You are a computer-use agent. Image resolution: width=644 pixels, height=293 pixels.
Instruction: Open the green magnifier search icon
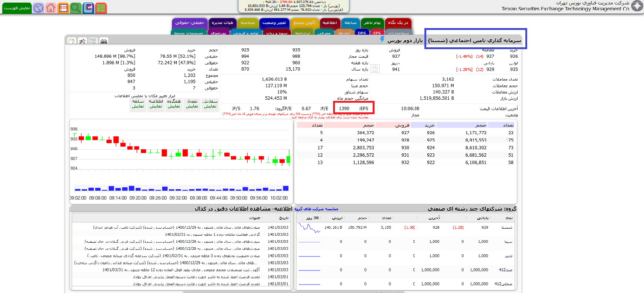click(76, 8)
